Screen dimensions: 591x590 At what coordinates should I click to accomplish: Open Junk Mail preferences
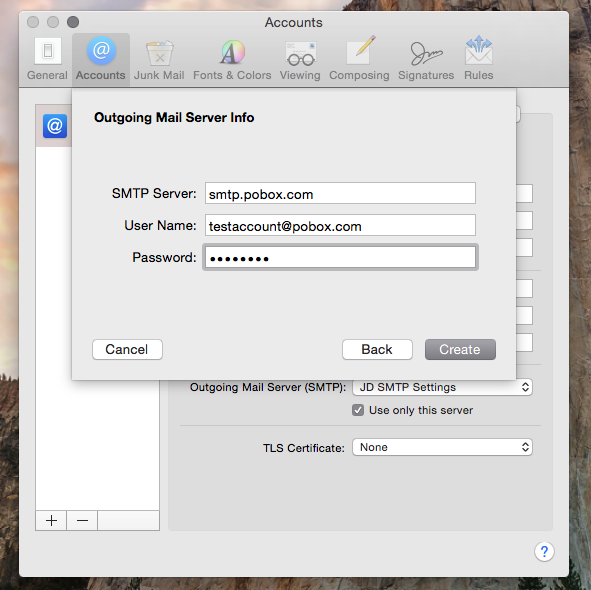click(159, 59)
